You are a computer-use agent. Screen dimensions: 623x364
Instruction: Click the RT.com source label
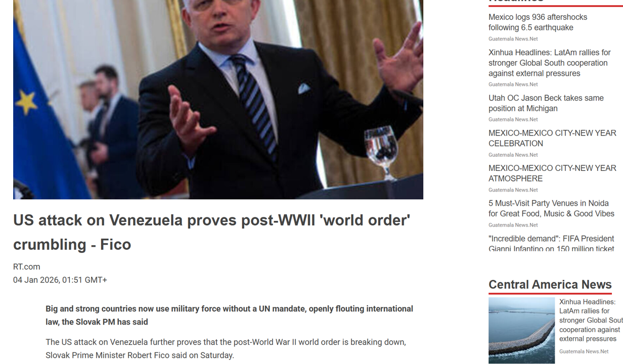point(27,266)
